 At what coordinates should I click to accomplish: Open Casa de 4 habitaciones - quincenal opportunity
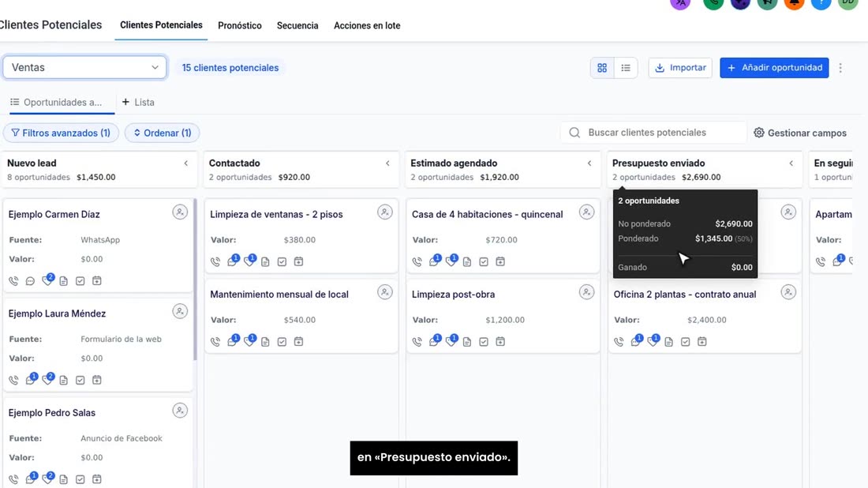pos(487,214)
